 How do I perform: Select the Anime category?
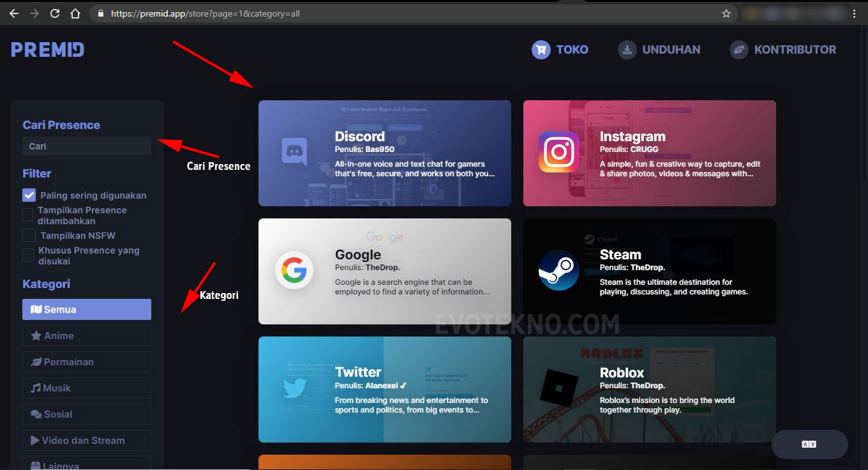87,335
